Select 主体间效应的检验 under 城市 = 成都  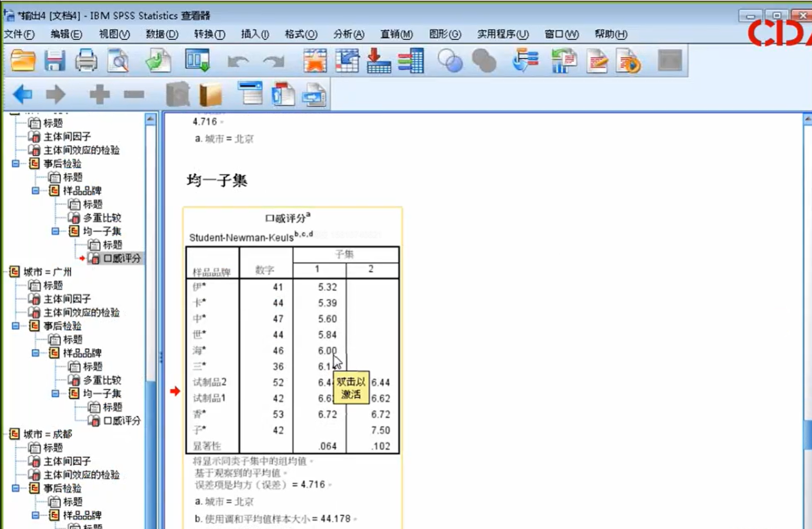(81, 474)
